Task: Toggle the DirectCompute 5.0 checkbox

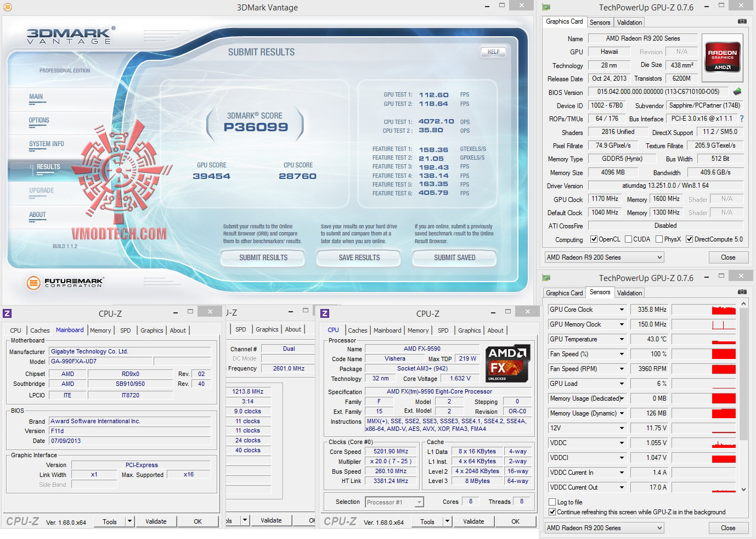Action: (x=689, y=239)
